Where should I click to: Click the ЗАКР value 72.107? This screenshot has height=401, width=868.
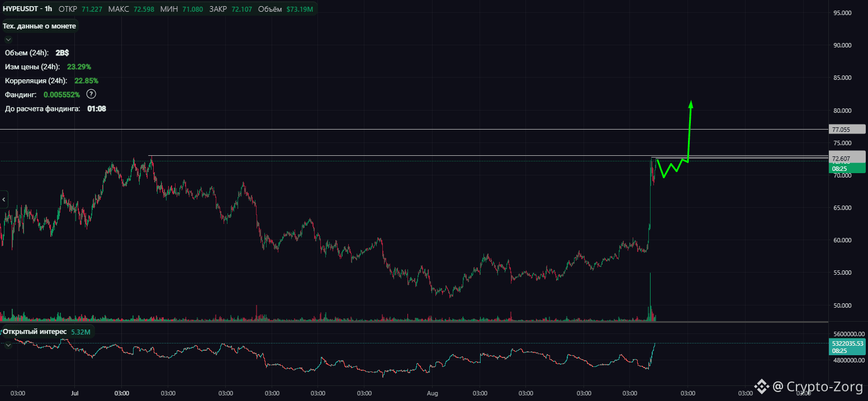[242, 9]
